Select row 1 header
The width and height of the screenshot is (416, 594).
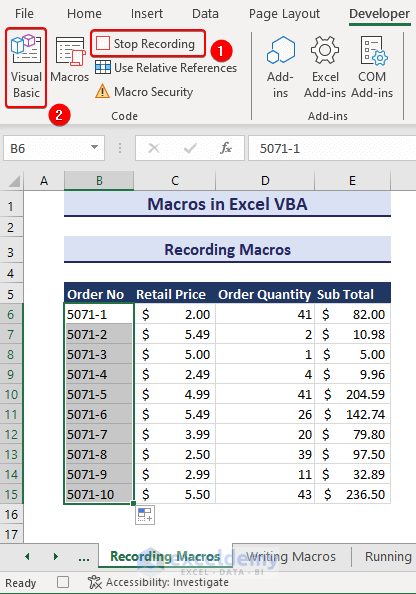(11, 206)
